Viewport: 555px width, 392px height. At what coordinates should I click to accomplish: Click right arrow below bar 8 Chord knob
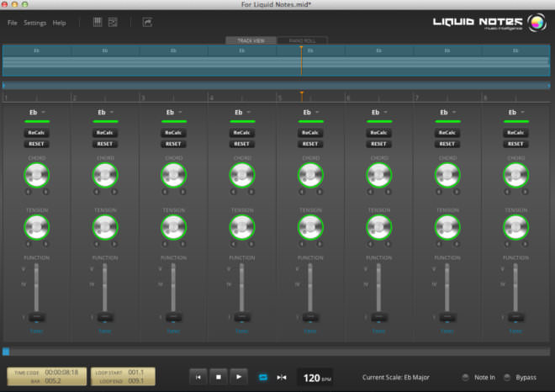pyautogui.click(x=525, y=192)
